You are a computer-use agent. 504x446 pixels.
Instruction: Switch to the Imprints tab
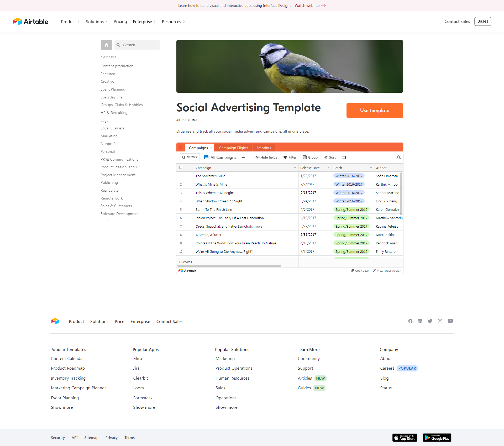click(x=264, y=148)
